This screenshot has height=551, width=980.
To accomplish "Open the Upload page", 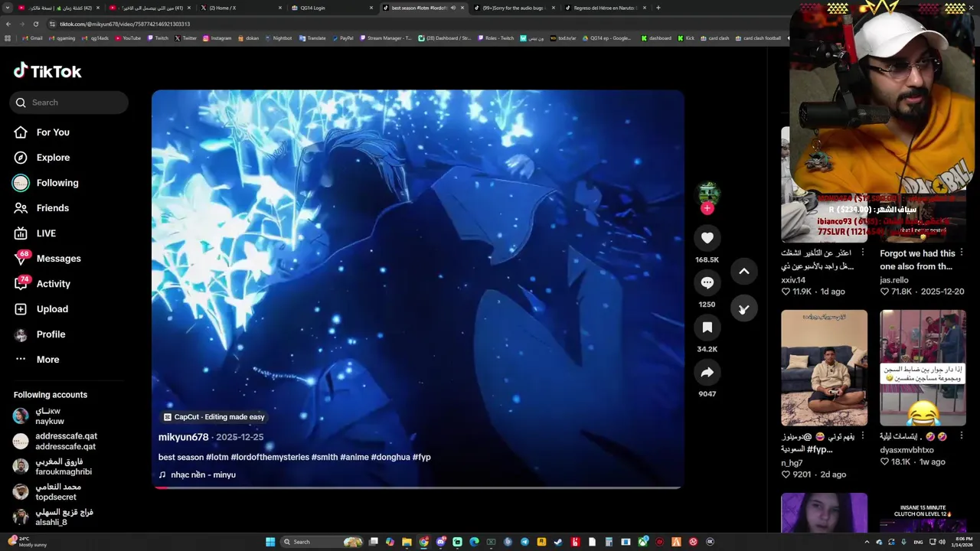I will point(52,309).
